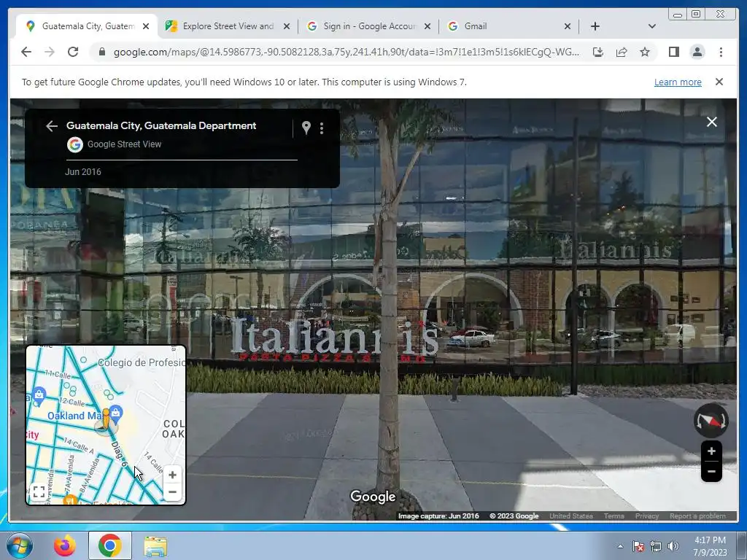Open the taskbar clock showing 4:17 PM
Screen dimensions: 747x560
(710, 546)
